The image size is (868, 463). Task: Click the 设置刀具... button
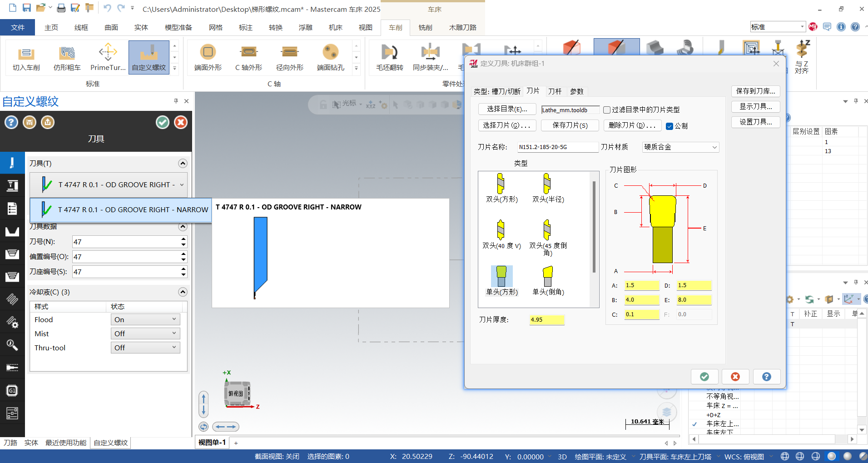coord(756,122)
